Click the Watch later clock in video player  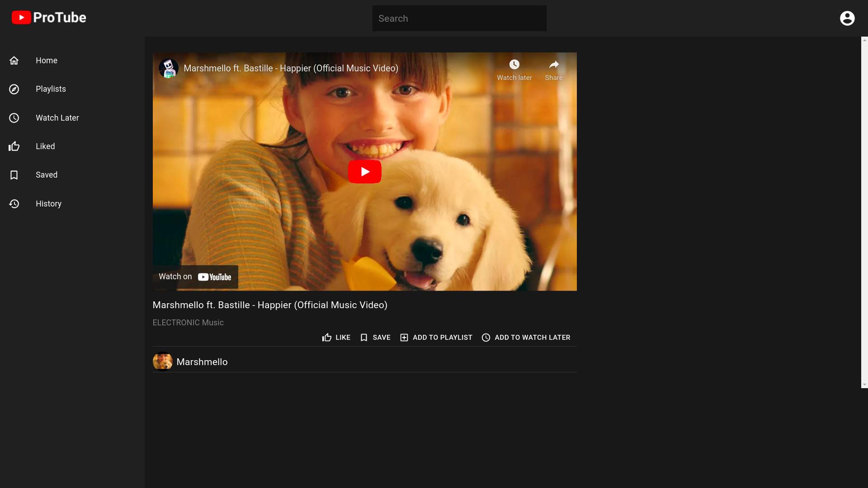(x=514, y=64)
